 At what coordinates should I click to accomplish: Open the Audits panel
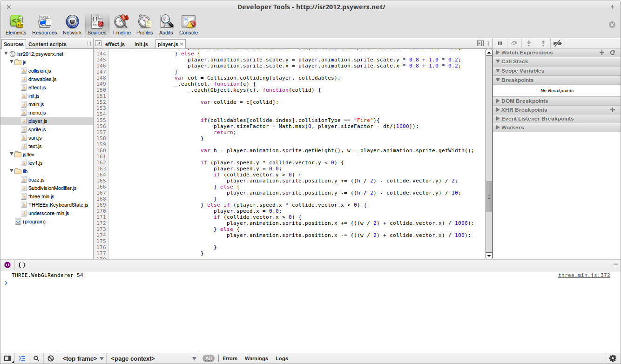(166, 25)
